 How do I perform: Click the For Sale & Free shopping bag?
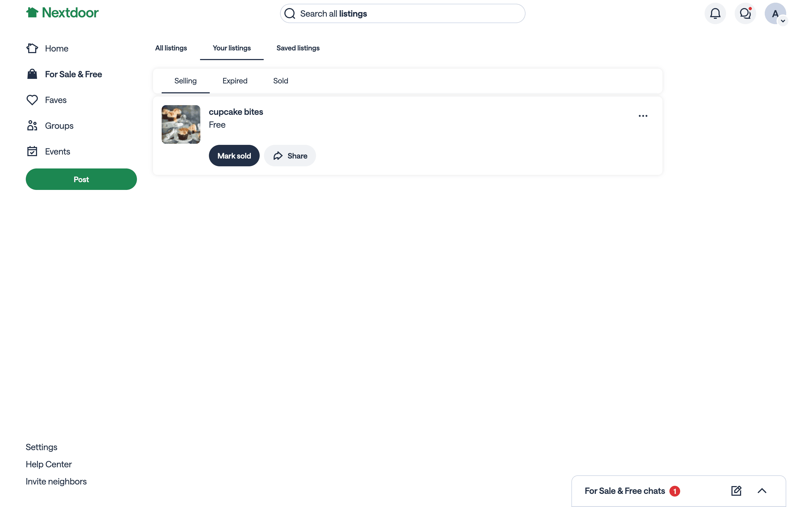[32, 74]
